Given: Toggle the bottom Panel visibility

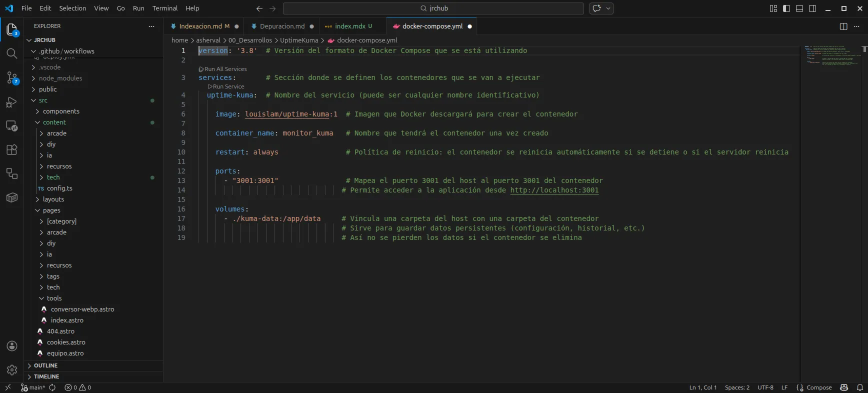Looking at the screenshot, I should pyautogui.click(x=799, y=8).
